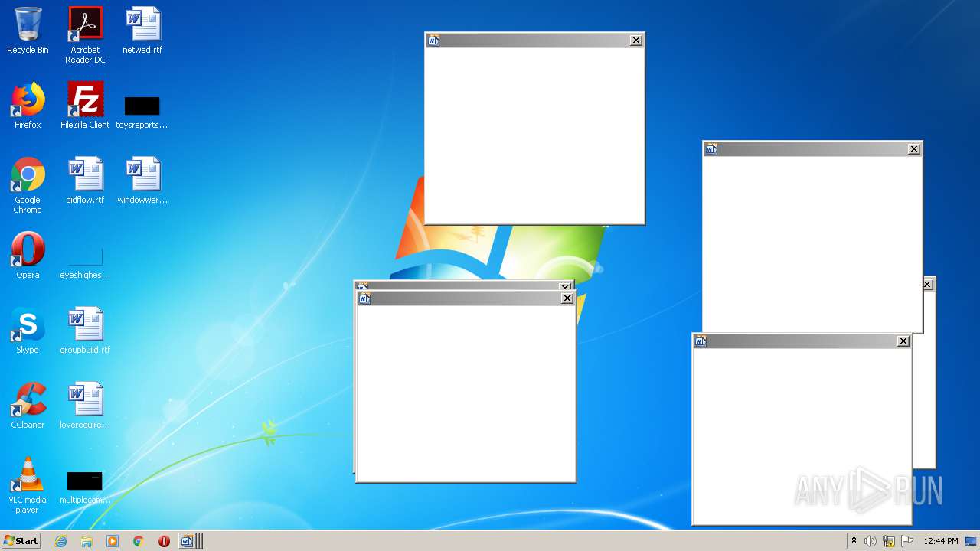Viewport: 980px width, 551px height.
Task: Select the eyeshighes... file icon
Action: (85, 262)
